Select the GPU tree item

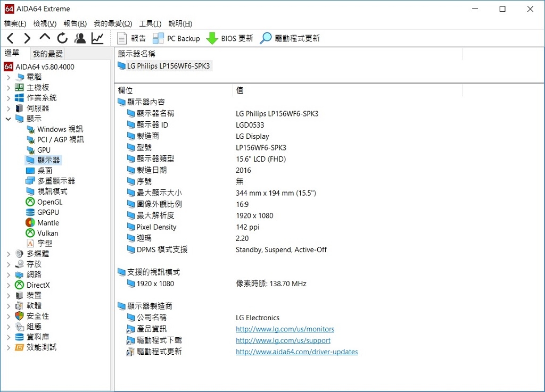pyautogui.click(x=38, y=150)
